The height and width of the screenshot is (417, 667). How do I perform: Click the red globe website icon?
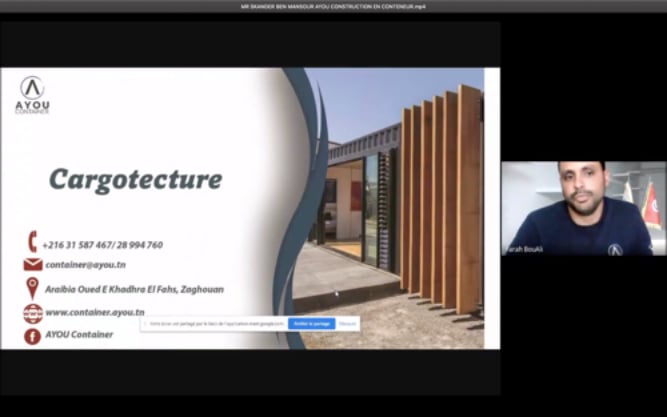click(x=33, y=314)
